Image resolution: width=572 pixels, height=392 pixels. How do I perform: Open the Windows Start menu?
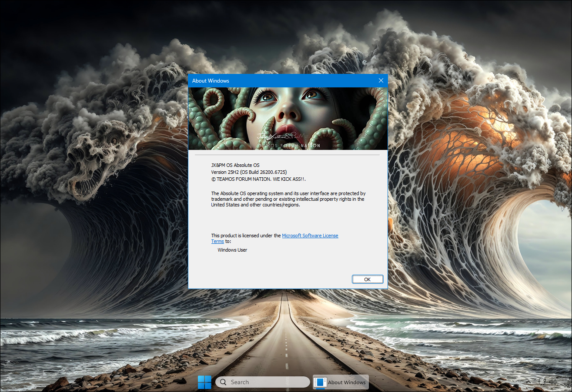click(x=204, y=382)
